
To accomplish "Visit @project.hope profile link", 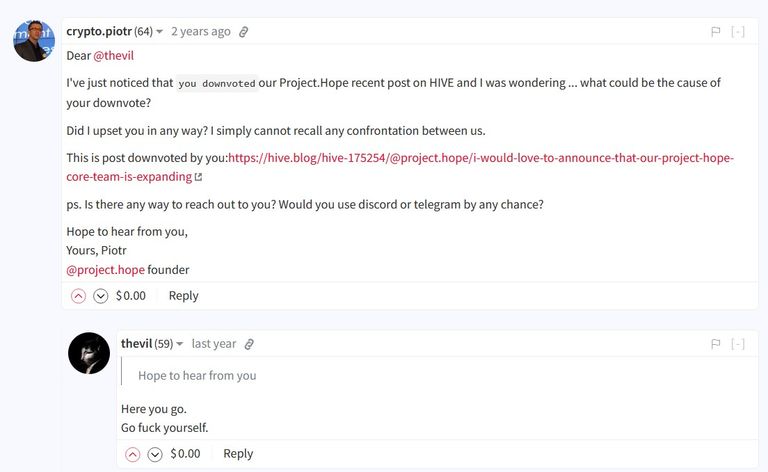I will 105,270.
